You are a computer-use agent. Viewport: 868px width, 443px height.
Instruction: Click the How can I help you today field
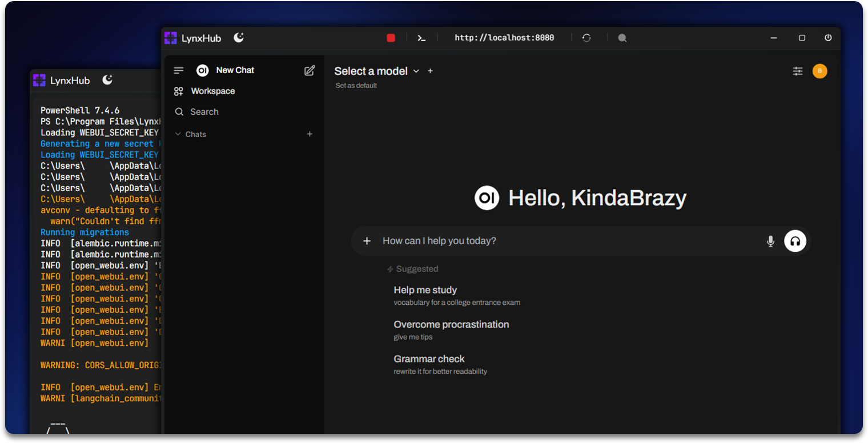click(x=565, y=241)
